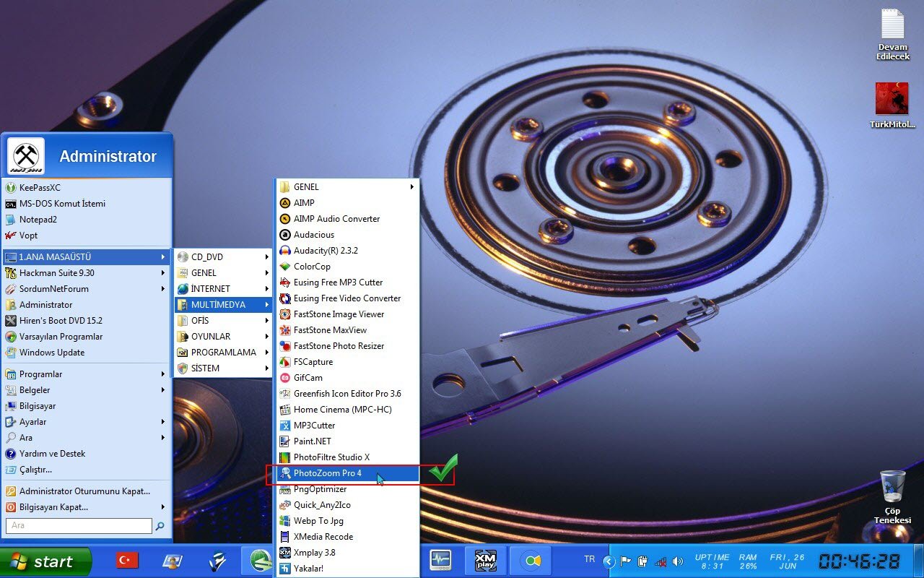
Task: Launch PhotoZoom Pro 4
Action: [347, 473]
